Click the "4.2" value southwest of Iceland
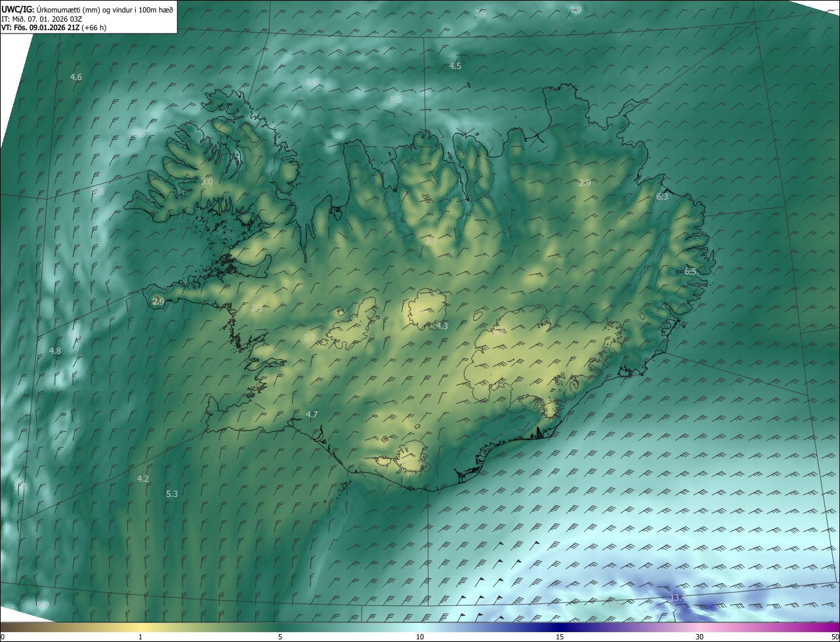Viewport: 840px width, 642px height. (x=143, y=479)
